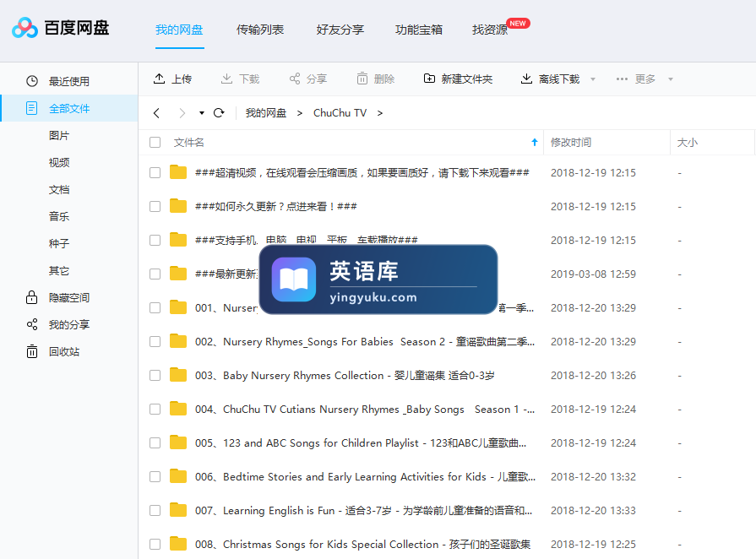Click the 更多 three-dots icon

622,79
